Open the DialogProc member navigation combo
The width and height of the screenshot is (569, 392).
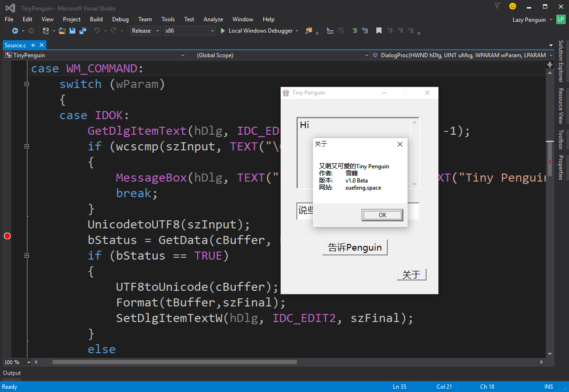(x=462, y=55)
